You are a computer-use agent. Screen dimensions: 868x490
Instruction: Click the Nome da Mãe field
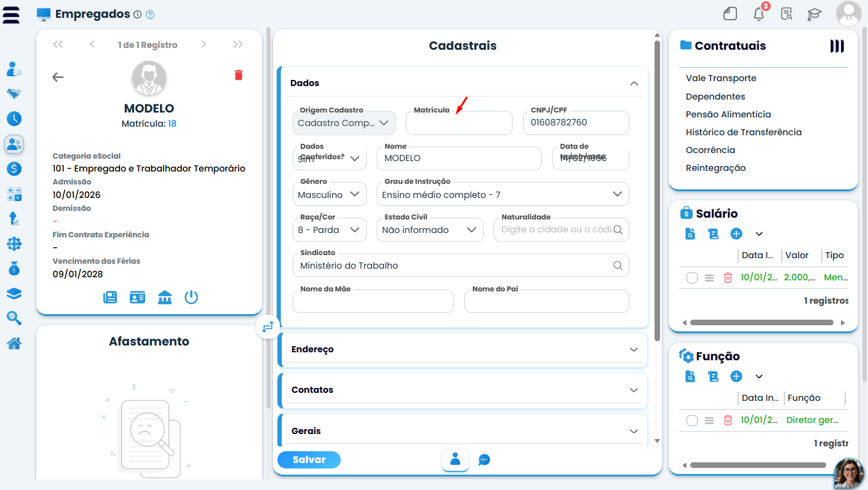click(x=373, y=301)
